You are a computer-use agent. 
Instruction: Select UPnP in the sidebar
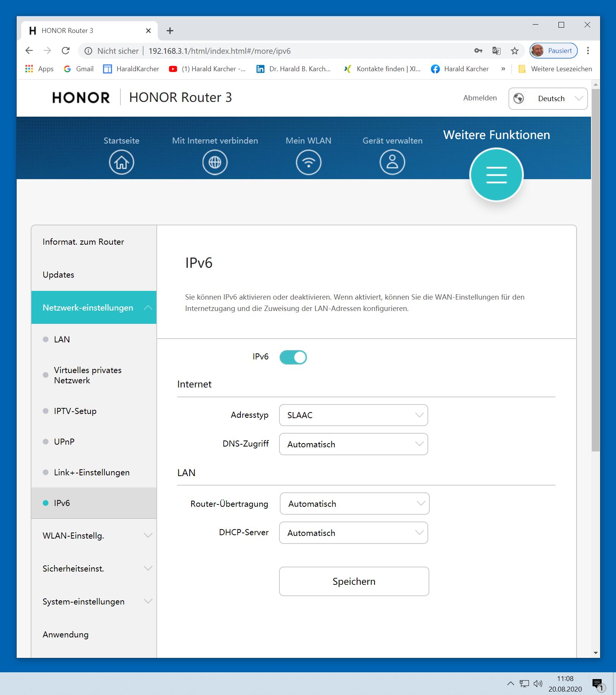pyautogui.click(x=64, y=442)
